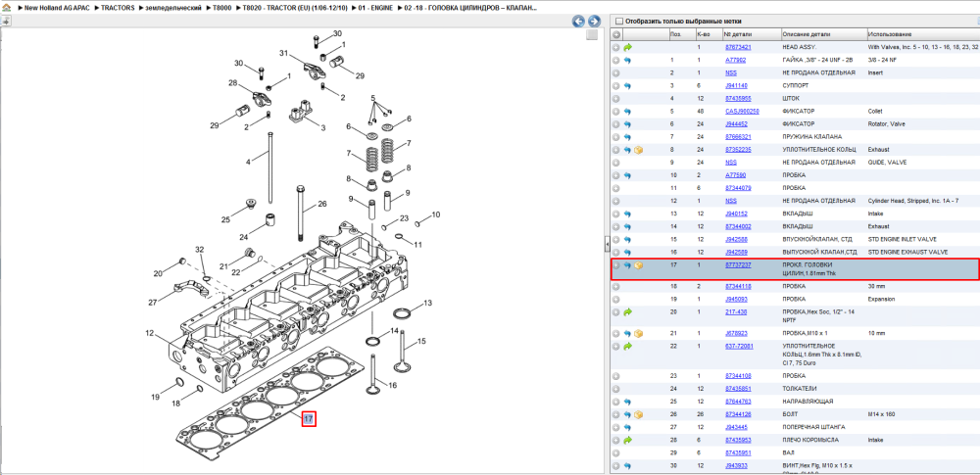Viewport: 980px width, 475px height.
Task: Click the pin panel icon above the diagram
Action: pyautogui.click(x=6, y=22)
